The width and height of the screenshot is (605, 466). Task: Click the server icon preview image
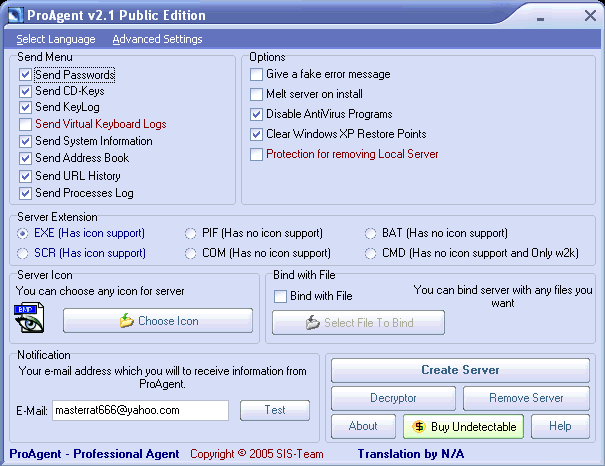pos(31,318)
